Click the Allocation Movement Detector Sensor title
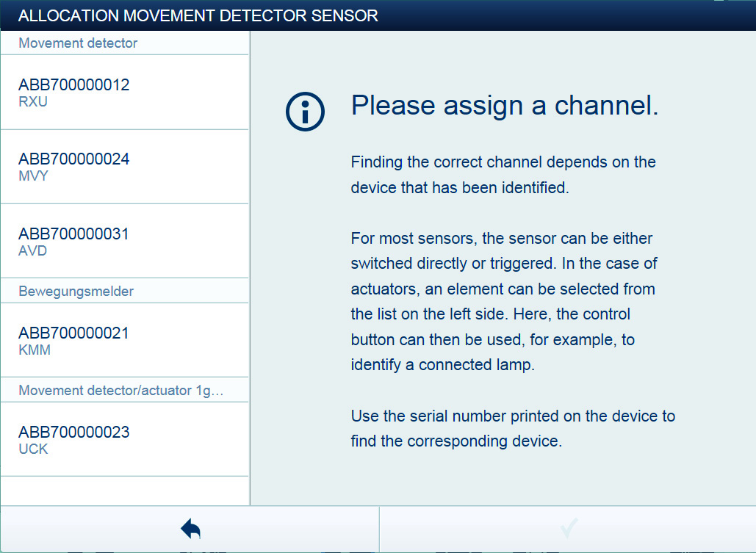The height and width of the screenshot is (553, 756). point(198,15)
